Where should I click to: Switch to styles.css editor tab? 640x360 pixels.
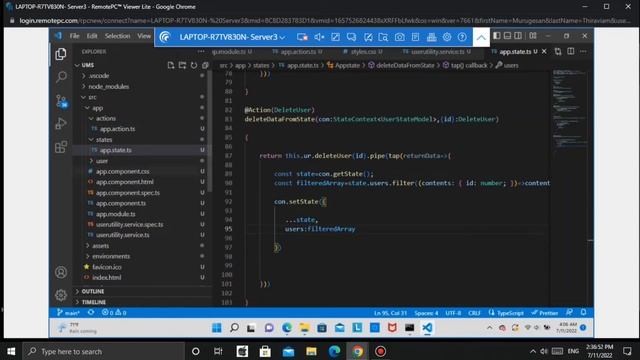(x=363, y=52)
